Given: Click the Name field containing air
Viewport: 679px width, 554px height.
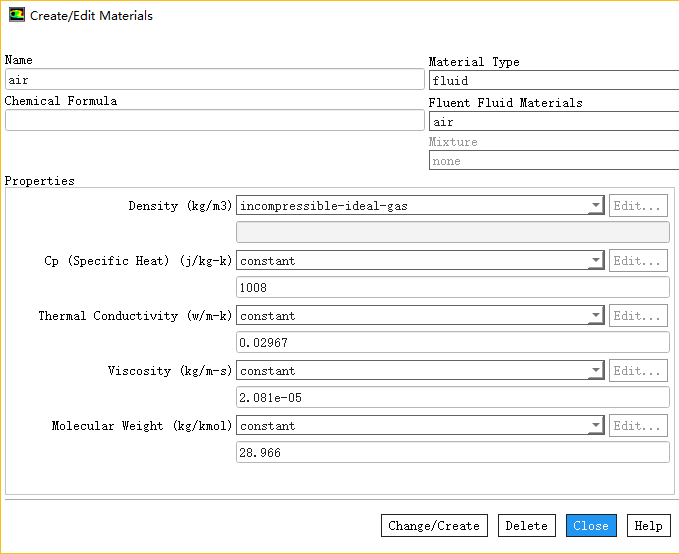Looking at the screenshot, I should pyautogui.click(x=214, y=80).
